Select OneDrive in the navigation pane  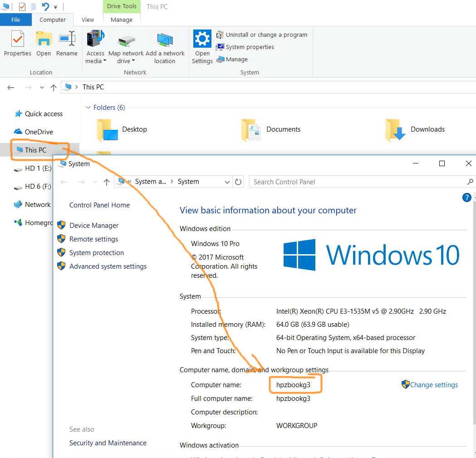pyautogui.click(x=34, y=132)
